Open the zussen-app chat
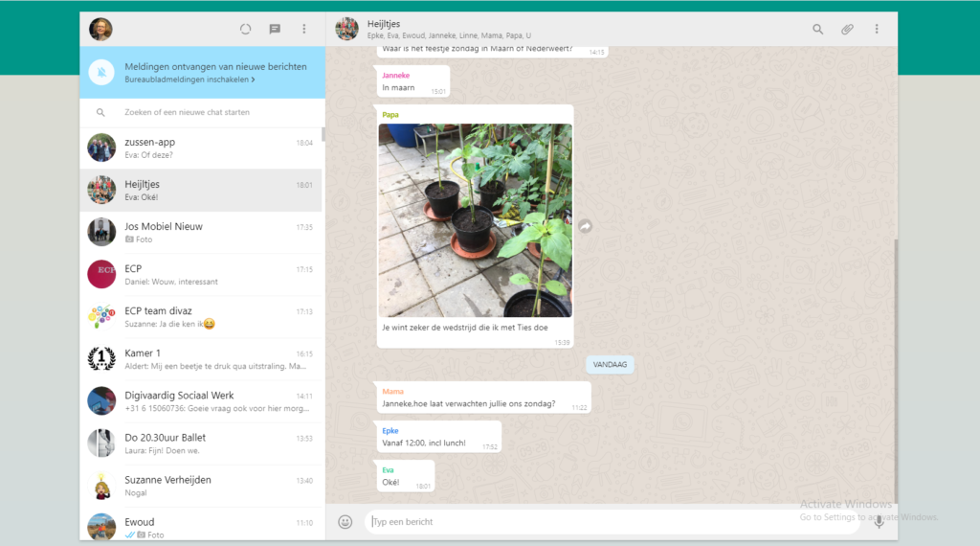This screenshot has width=980, height=546. [201, 148]
